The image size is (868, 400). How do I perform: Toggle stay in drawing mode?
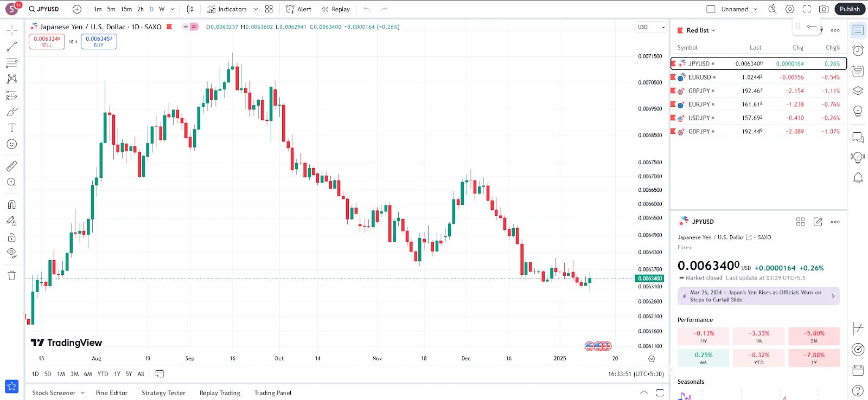pyautogui.click(x=11, y=221)
